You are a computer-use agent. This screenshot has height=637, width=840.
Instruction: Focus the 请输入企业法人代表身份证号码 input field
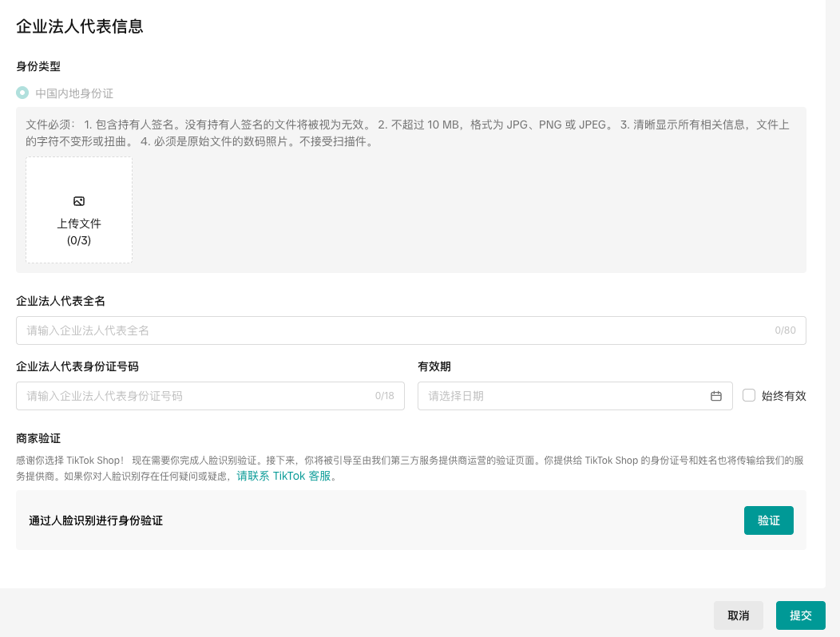coord(196,396)
